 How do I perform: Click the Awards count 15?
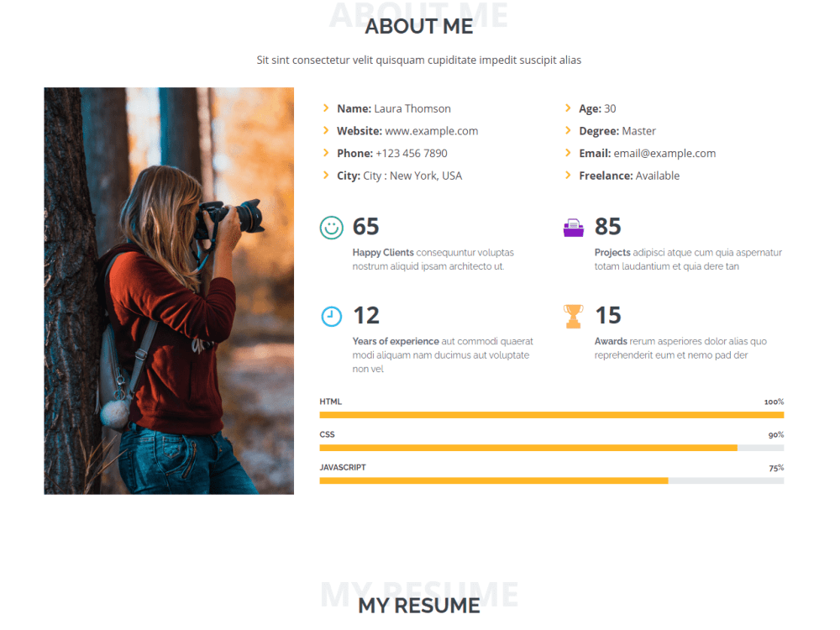point(608,316)
